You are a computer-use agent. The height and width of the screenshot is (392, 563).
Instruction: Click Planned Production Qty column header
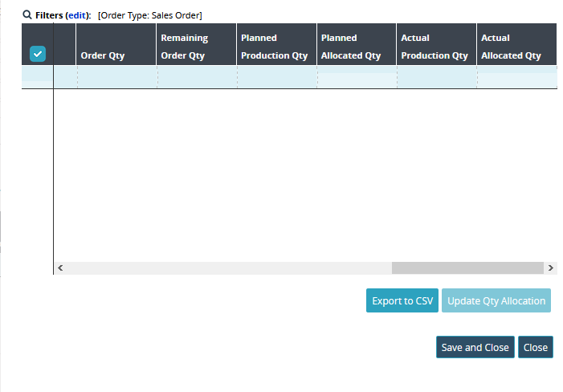(275, 47)
